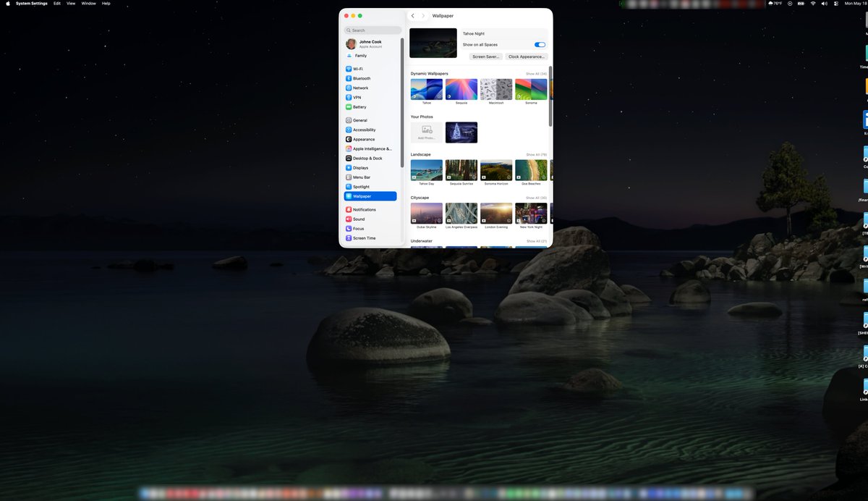Open the View menu
This screenshot has width=868, height=501.
pos(71,4)
